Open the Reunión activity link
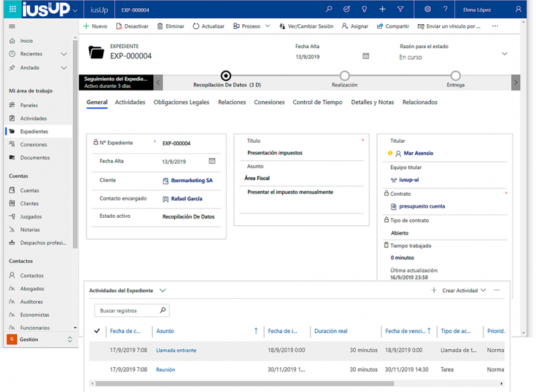The height and width of the screenshot is (392, 536). (165, 370)
